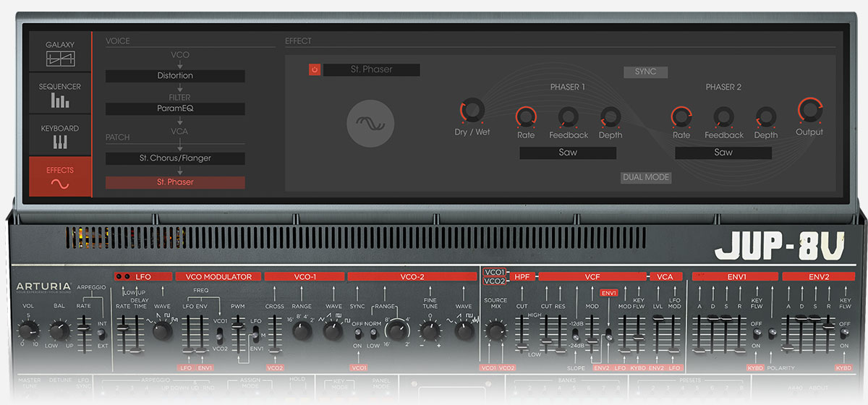This screenshot has height=405, width=868.
Task: Click the SOURCE MIX knob
Action: coord(495,331)
